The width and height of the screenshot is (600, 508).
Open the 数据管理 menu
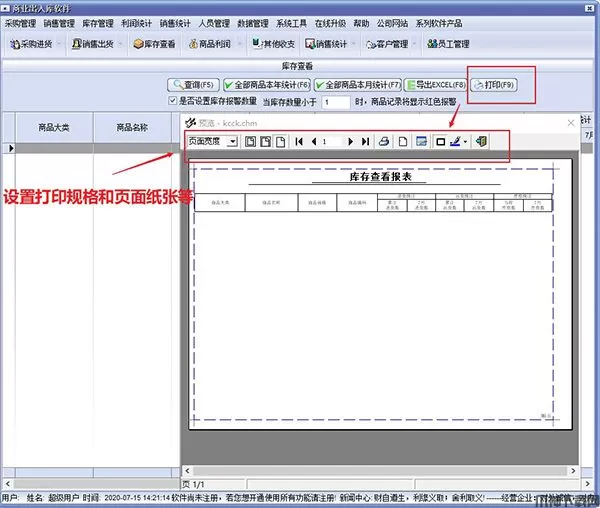click(x=253, y=23)
